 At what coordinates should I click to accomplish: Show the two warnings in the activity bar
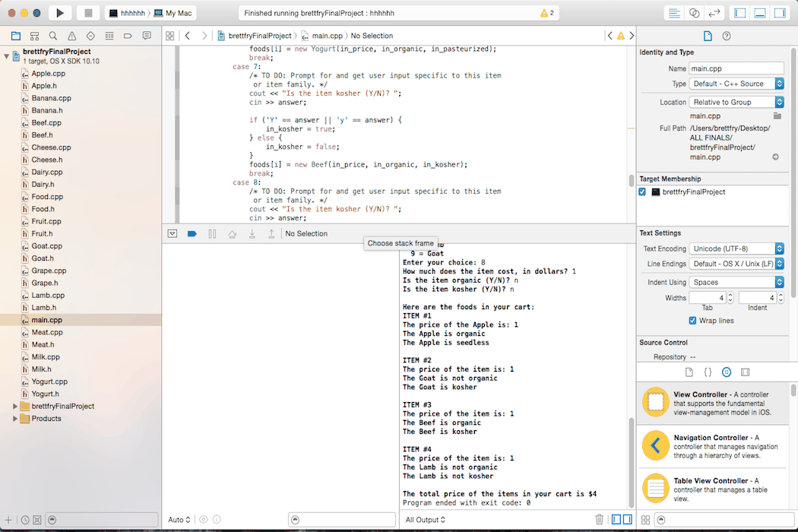pyautogui.click(x=547, y=13)
